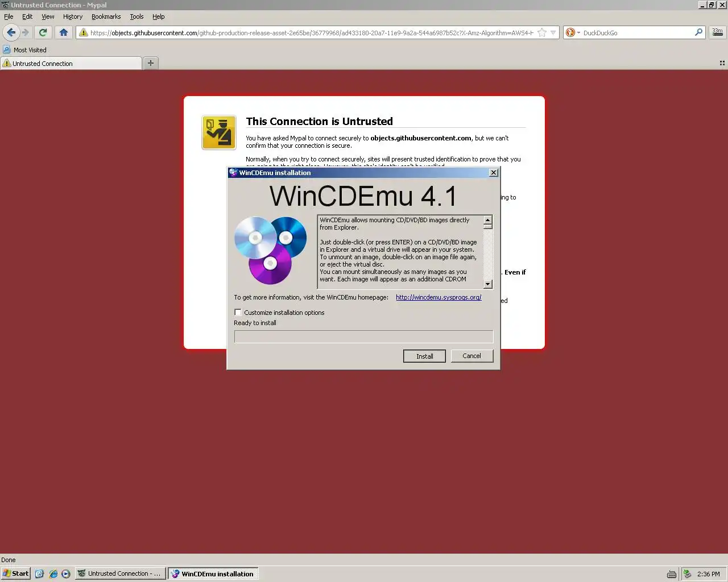Open the Bookmarks menu

[106, 16]
